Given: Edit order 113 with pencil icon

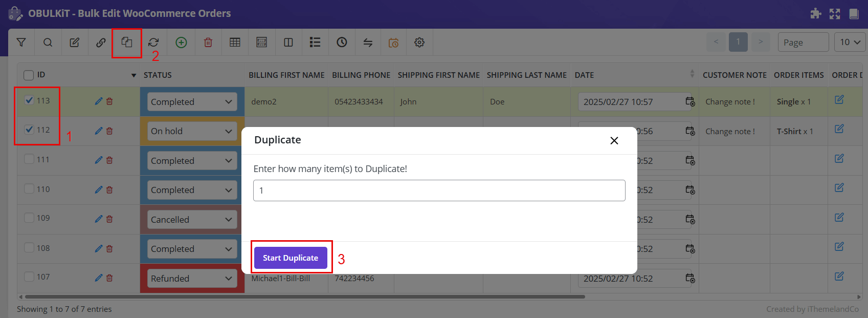Looking at the screenshot, I should 99,101.
